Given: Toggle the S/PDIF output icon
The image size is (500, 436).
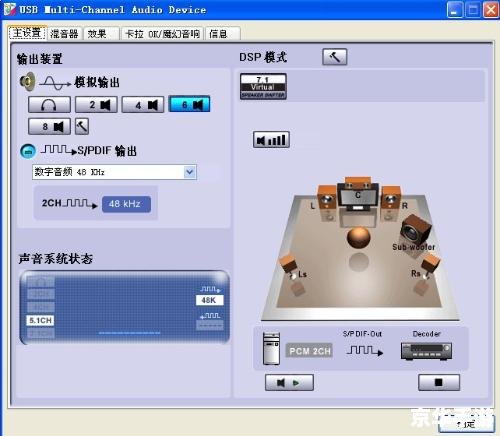Looking at the screenshot, I should coord(28,151).
